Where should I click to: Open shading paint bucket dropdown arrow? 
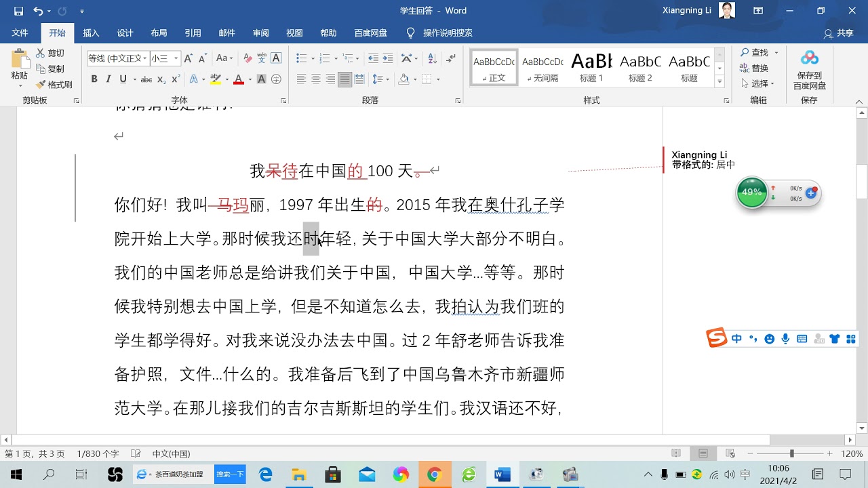pyautogui.click(x=414, y=79)
